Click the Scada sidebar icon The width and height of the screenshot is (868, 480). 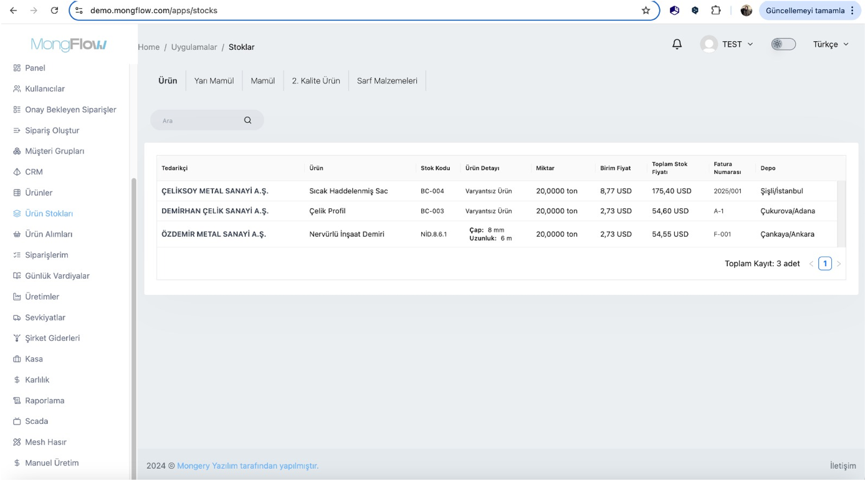pos(17,421)
